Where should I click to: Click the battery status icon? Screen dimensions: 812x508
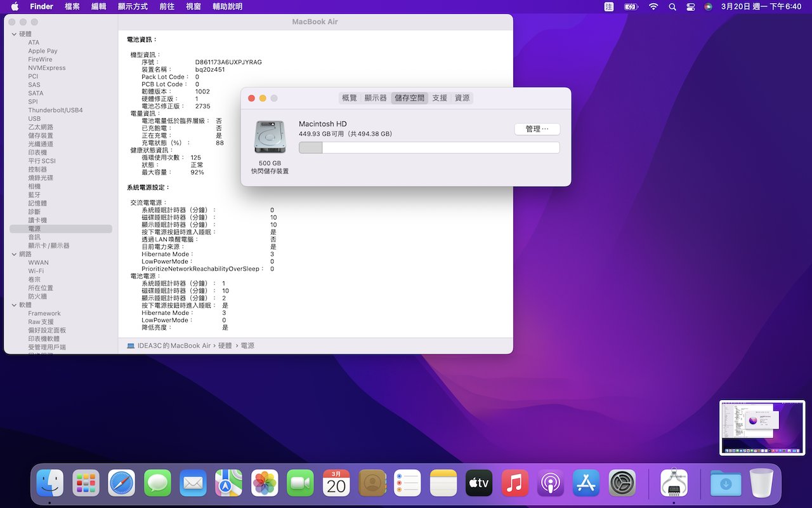pos(631,6)
